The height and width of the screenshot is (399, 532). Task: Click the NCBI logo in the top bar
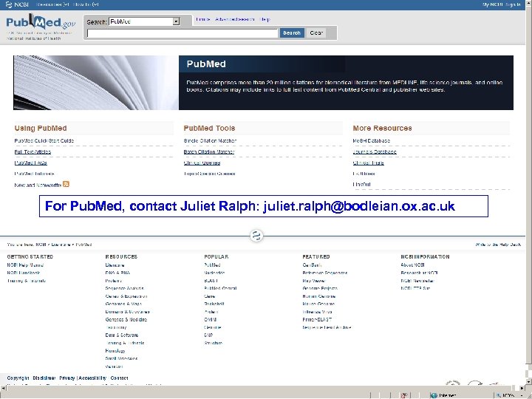tap(17, 4)
